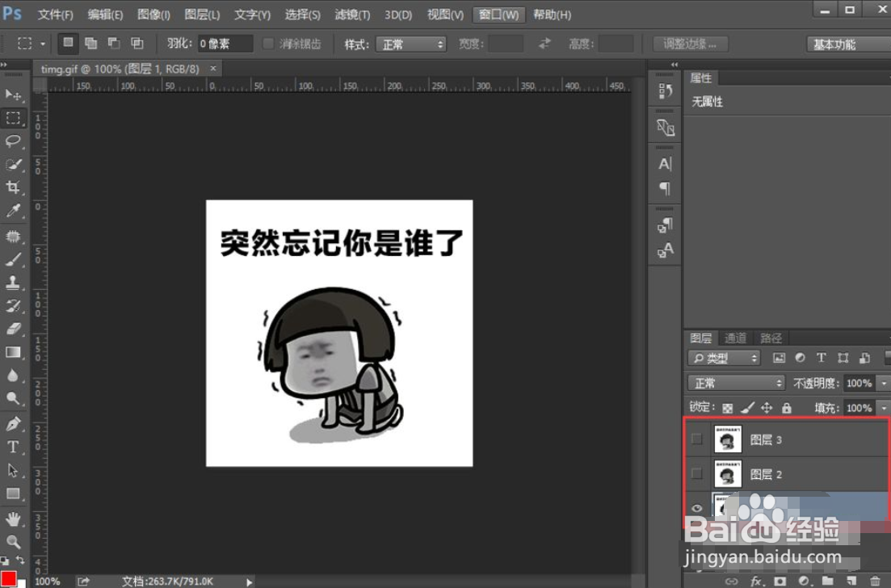Enable the 消除锯齿 anti-alias checkbox
The height and width of the screenshot is (588, 891).
[x=267, y=44]
